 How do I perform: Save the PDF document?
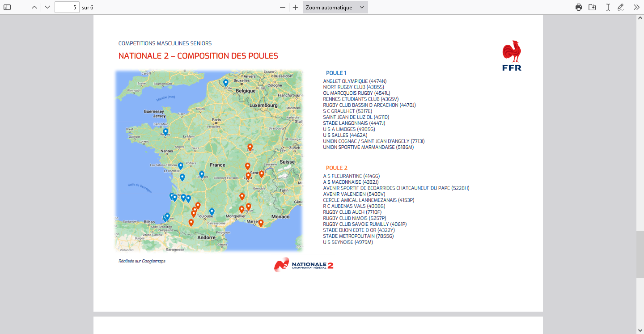592,7
